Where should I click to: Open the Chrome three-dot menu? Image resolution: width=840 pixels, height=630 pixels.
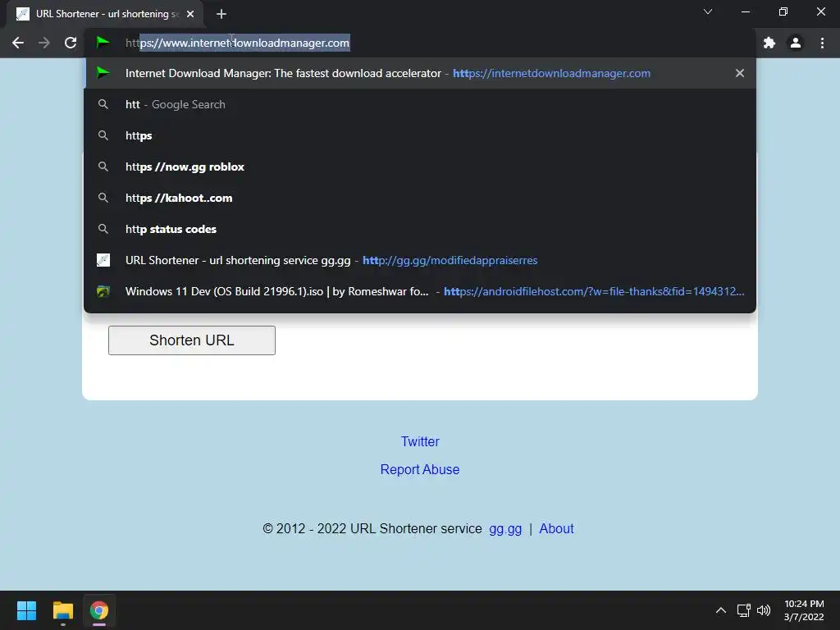(822, 43)
